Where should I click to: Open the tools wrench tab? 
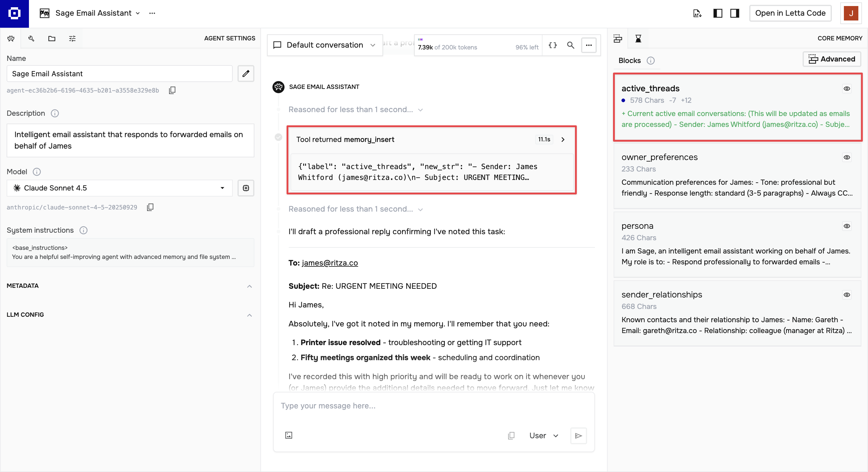coord(31,38)
